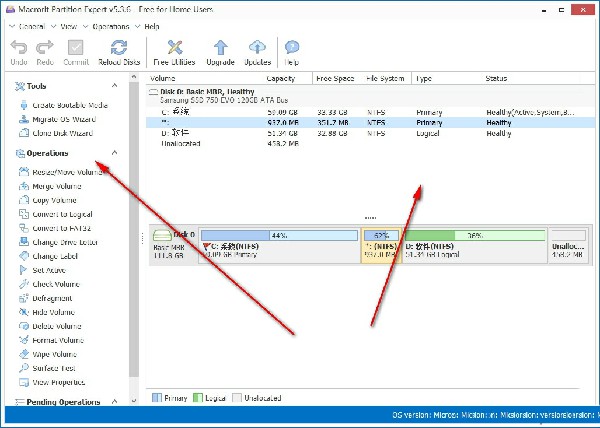Collapse the Operations panel section
This screenshot has width=600, height=428.
(114, 153)
